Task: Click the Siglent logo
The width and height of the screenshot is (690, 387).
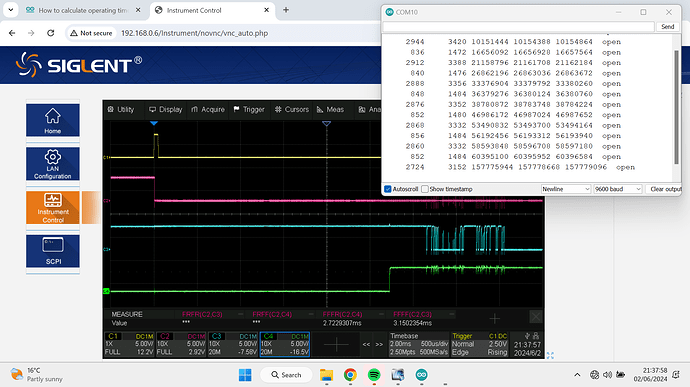Action: pos(79,65)
